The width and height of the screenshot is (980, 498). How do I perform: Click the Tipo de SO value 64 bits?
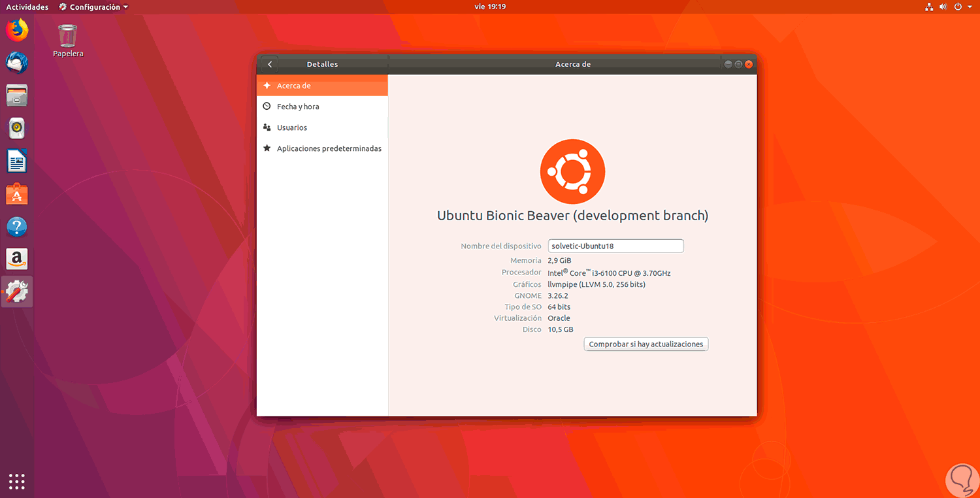point(559,307)
